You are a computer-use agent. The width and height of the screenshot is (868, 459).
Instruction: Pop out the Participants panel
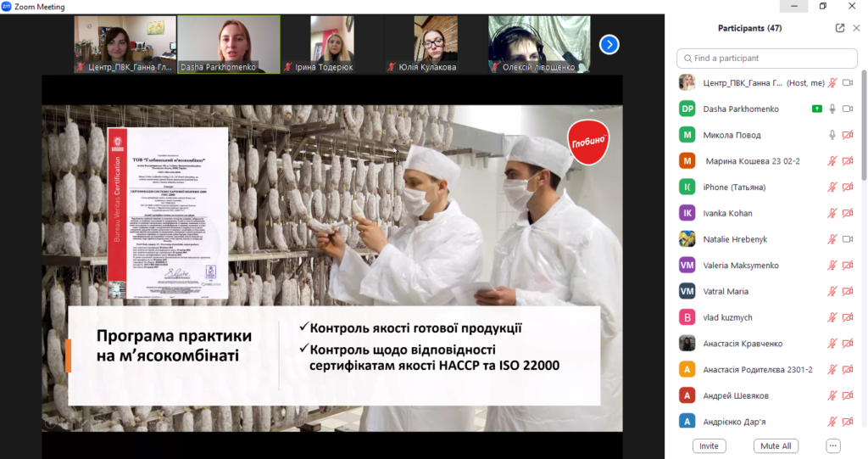coord(839,28)
